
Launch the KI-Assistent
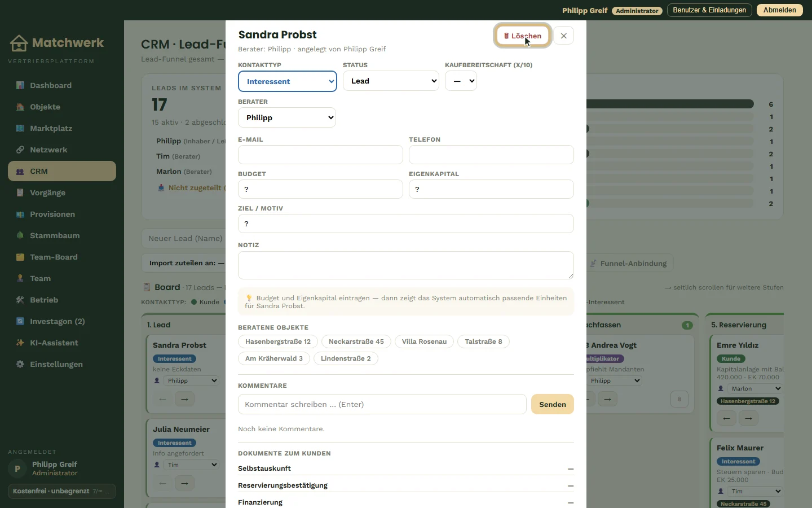click(x=62, y=343)
